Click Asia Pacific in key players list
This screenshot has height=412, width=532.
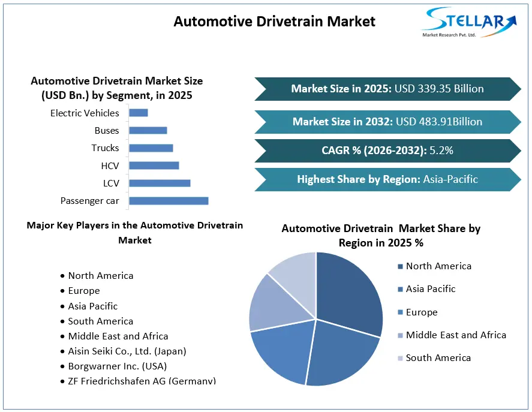pos(92,306)
